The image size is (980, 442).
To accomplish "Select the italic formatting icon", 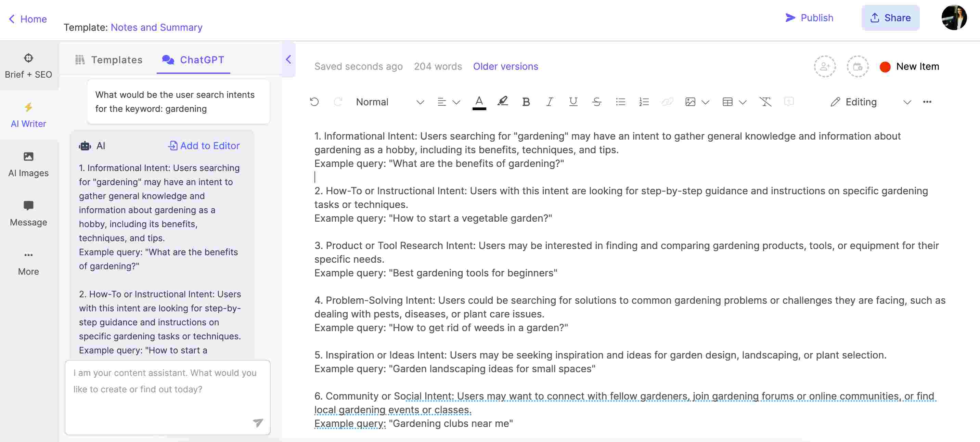I will 549,101.
